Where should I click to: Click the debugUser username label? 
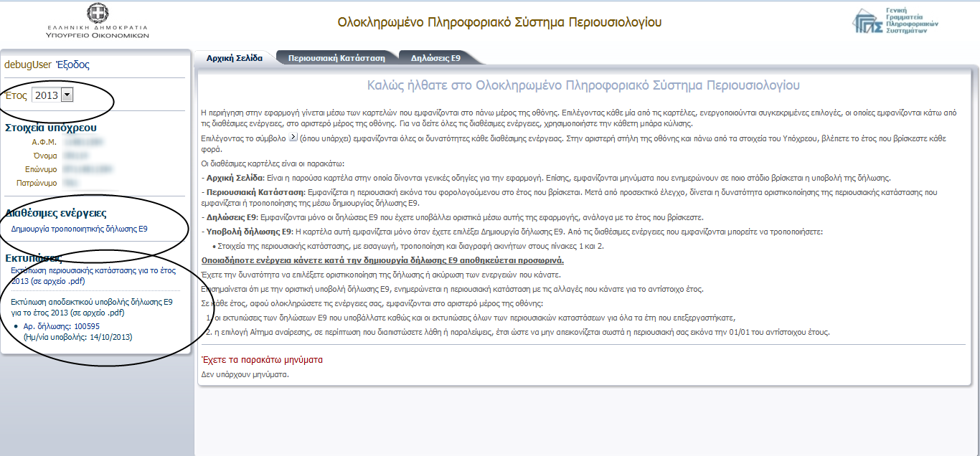[28, 65]
